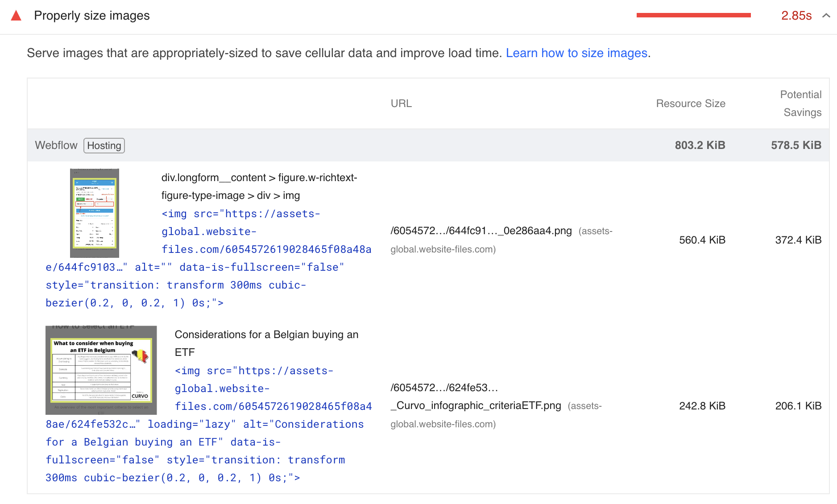Image resolution: width=837 pixels, height=504 pixels.
Task: Click the Belgium ETF infographic thumbnail
Action: [x=101, y=369]
